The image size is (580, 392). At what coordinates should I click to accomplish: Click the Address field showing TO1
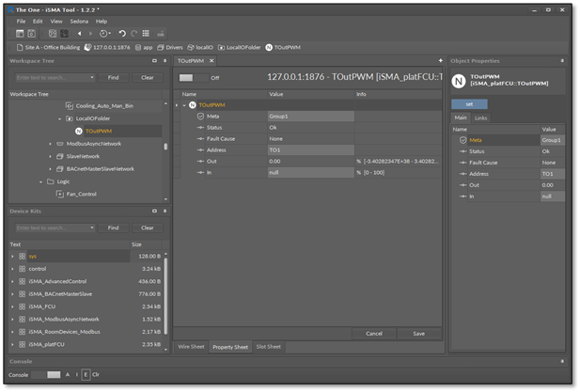(310, 149)
